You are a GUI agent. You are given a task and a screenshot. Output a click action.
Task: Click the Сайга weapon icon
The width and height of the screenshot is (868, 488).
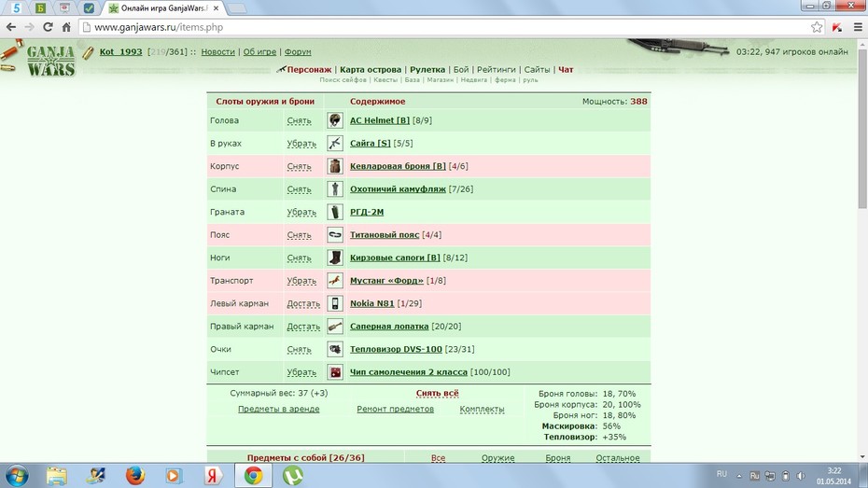pos(335,144)
